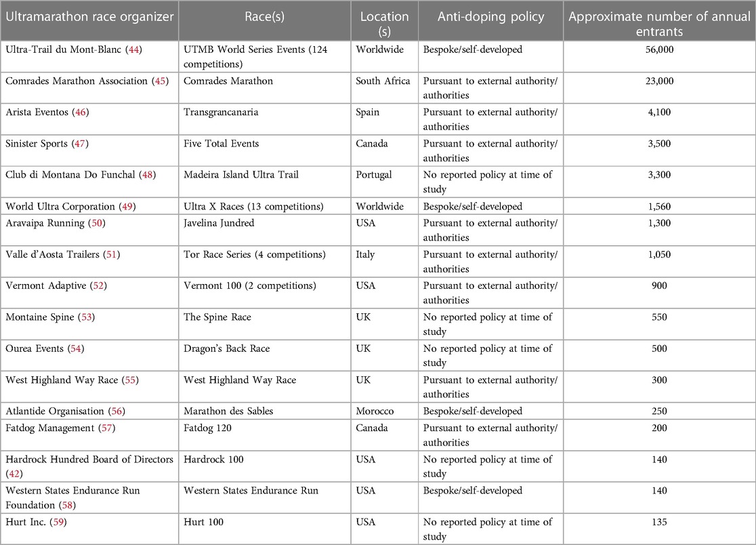This screenshot has height=545, width=756.
Task: Select Bespoke/self-developed policy in Marathon des Sables row
Action: [491, 411]
